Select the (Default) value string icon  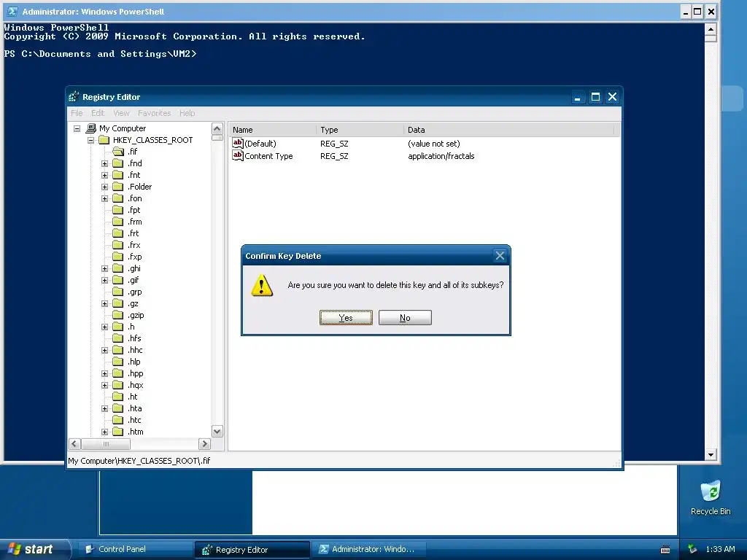coord(238,143)
